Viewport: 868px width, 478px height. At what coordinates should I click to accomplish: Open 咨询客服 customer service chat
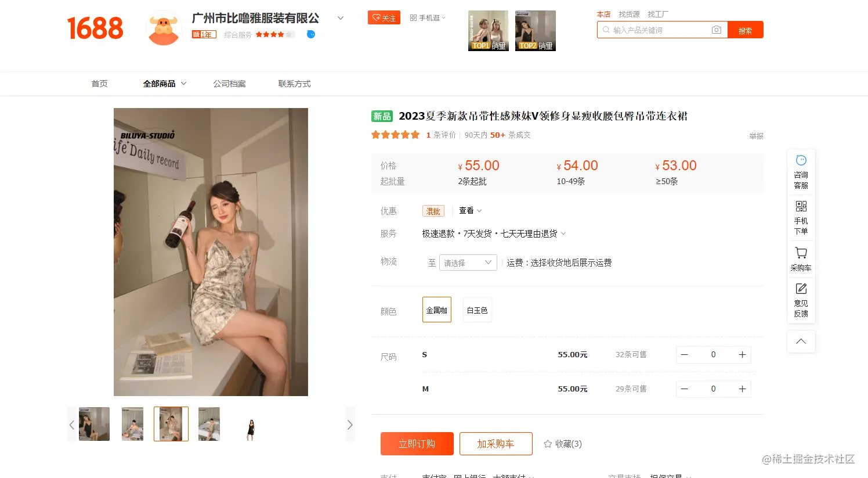pyautogui.click(x=801, y=172)
